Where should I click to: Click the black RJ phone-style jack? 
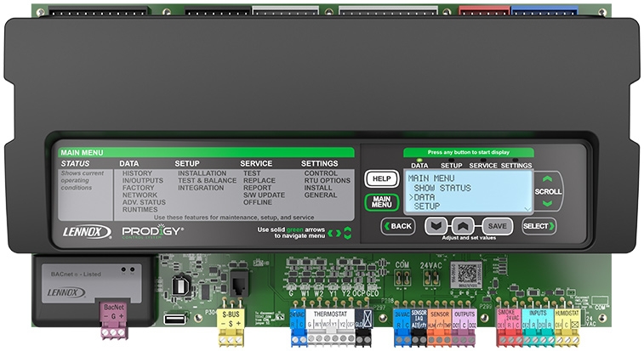click(x=239, y=282)
